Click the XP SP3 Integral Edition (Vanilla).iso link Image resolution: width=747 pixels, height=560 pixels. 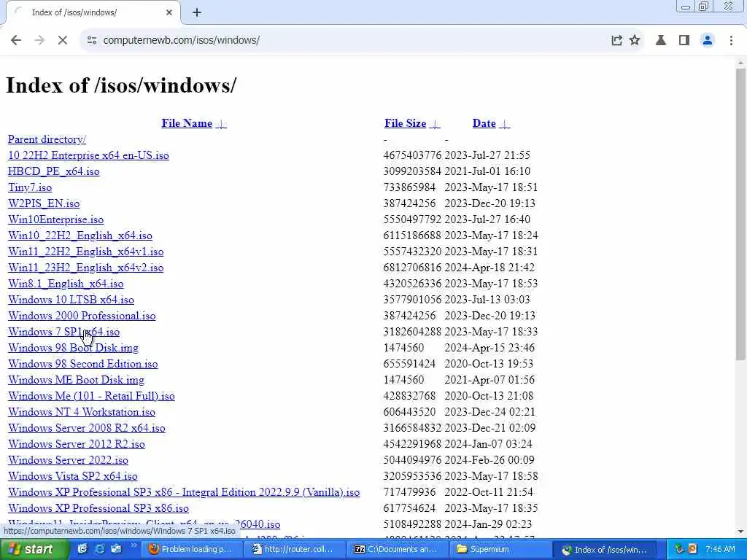tap(184, 492)
